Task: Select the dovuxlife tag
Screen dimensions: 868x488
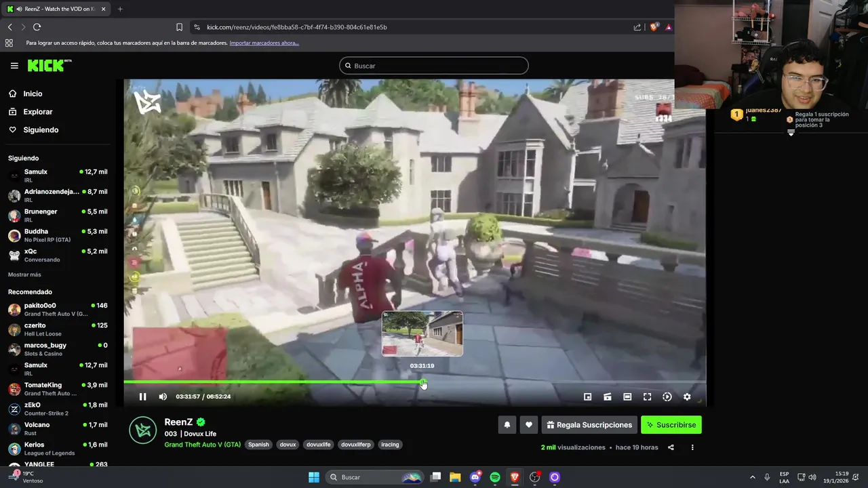Action: click(319, 445)
